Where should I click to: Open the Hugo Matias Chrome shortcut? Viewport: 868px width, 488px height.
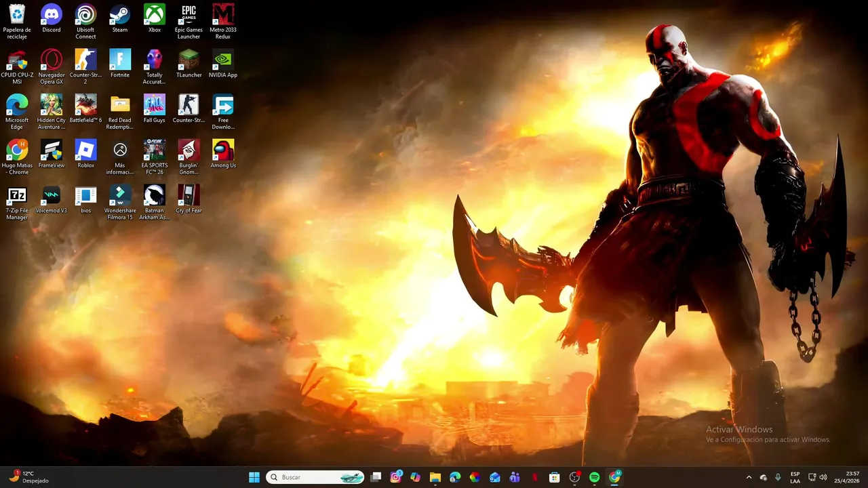[17, 157]
